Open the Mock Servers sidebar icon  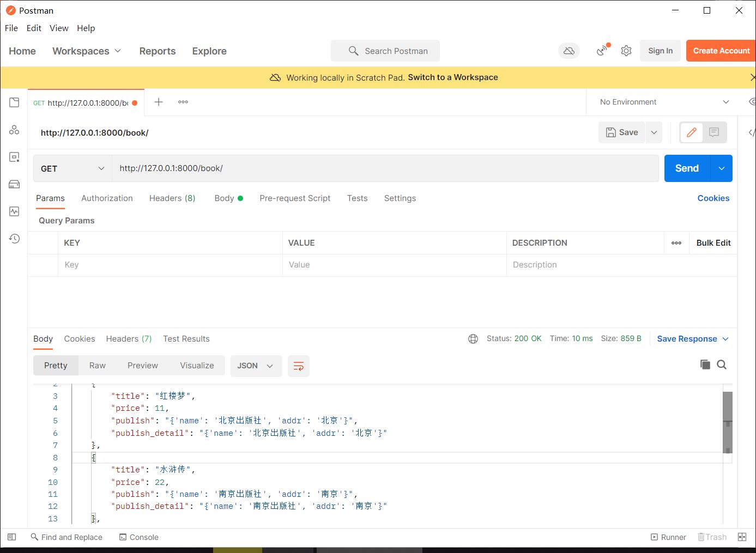pos(14,184)
